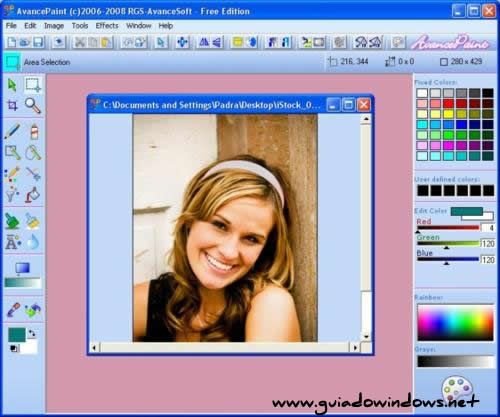The width and height of the screenshot is (500, 417).
Task: Maximize the iStock image document window
Action: 349,105
